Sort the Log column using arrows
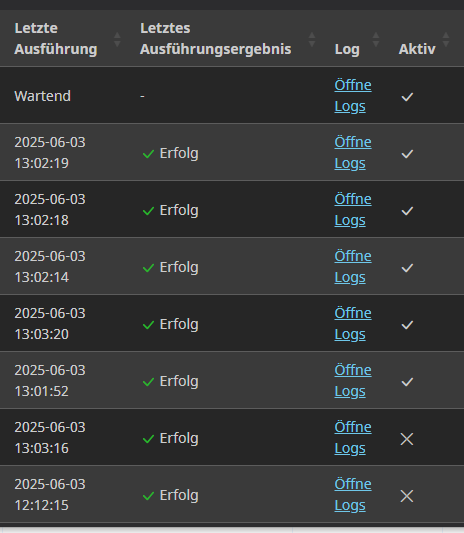 pos(376,39)
